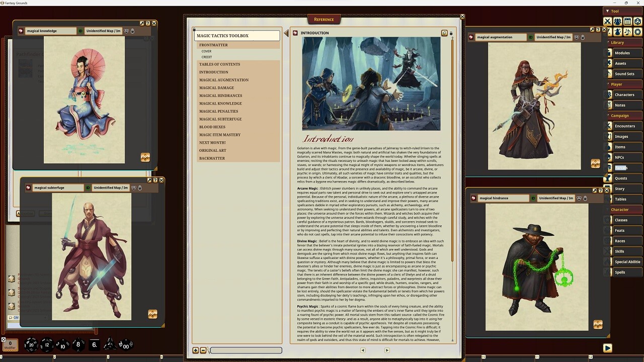The height and width of the screenshot is (362, 644).
Task: Click the music note sound icon
Action: [627, 32]
